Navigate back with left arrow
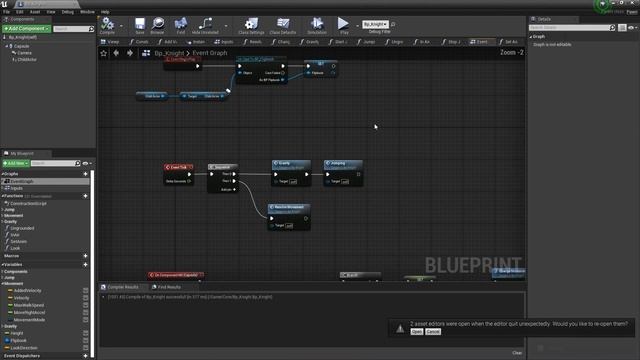This screenshot has width=640, height=360. [x=116, y=53]
